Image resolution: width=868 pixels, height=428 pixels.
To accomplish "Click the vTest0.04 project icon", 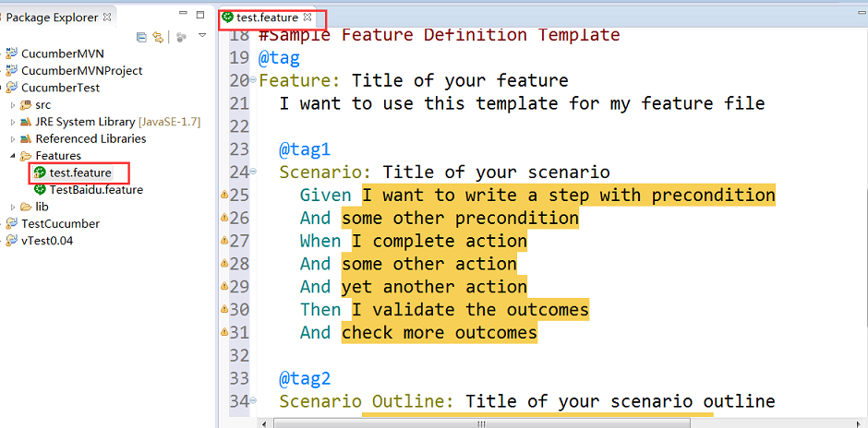I will tap(11, 241).
